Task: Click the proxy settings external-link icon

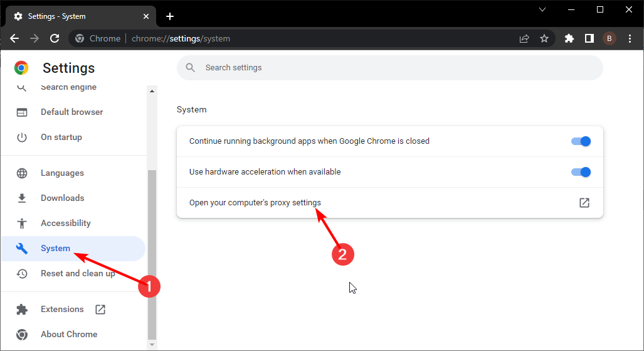Action: [x=584, y=203]
